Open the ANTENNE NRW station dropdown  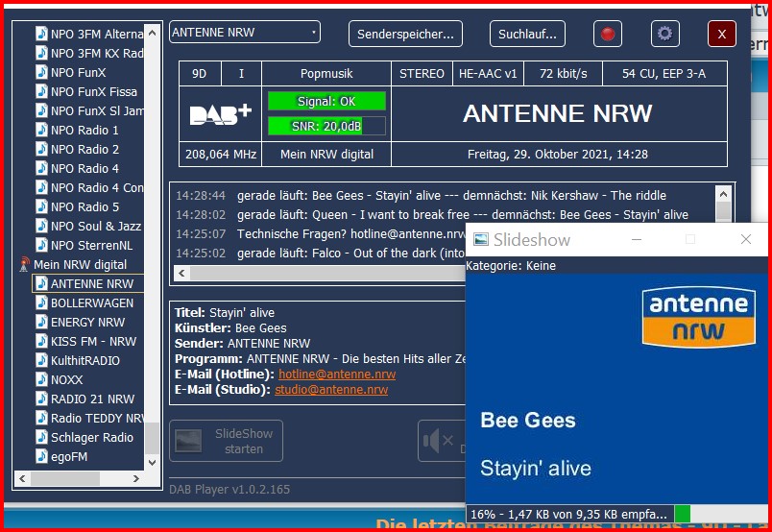pos(245,33)
